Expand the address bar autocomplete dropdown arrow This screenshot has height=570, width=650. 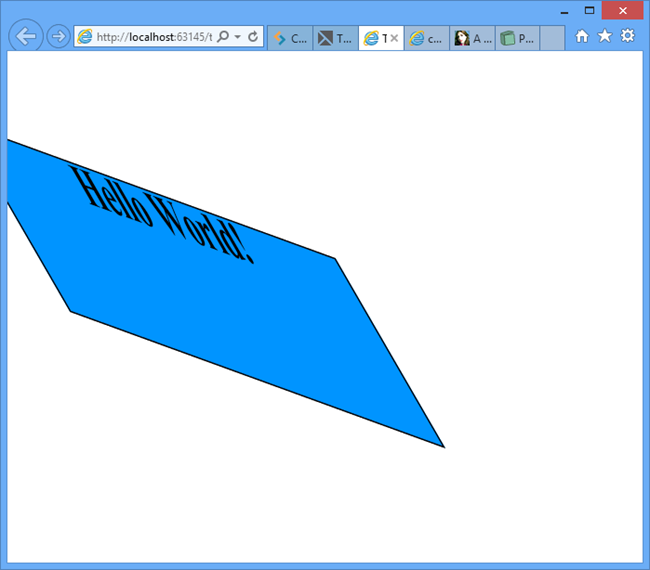pyautogui.click(x=238, y=37)
